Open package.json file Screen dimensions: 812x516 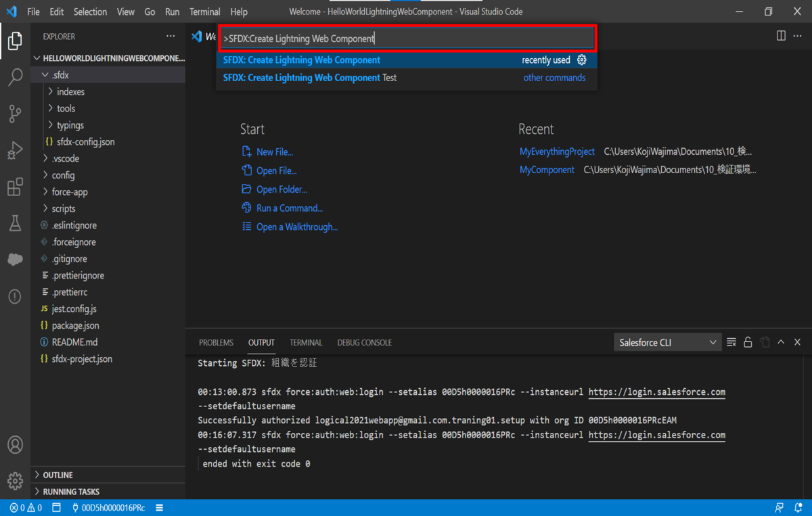click(108, 326)
